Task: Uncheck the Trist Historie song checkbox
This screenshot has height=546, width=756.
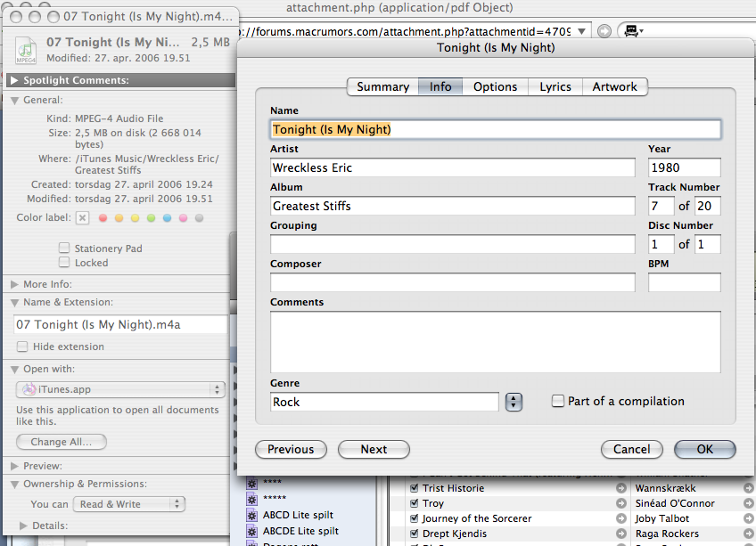Action: 414,488
